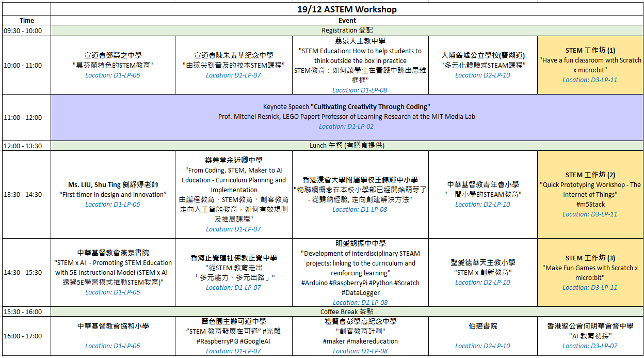644x358 pixels.
Task: Open the D3-LP-07 location link
Action: [590, 346]
